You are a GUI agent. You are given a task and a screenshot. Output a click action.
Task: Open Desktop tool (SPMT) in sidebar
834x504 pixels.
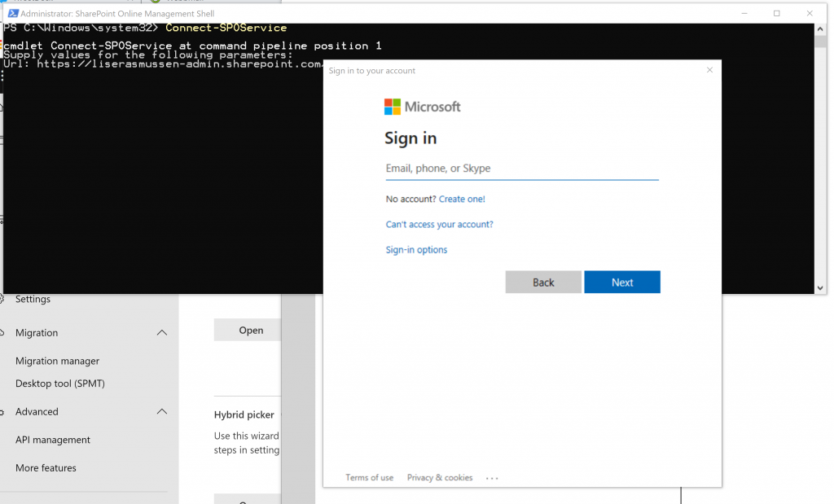60,383
